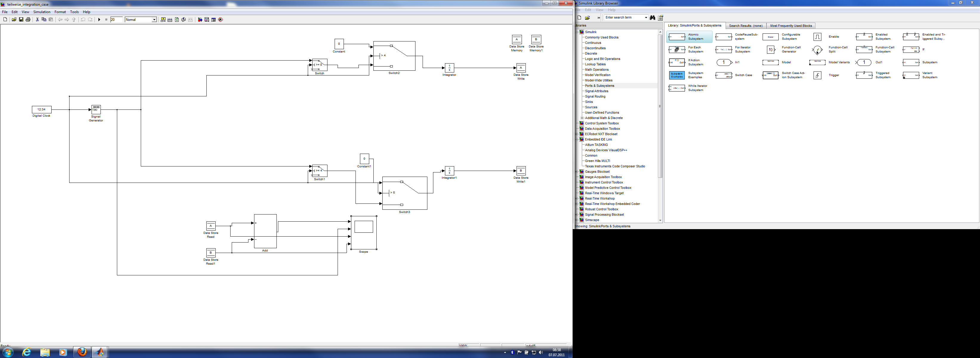Open the Library Browser toolbar icon

click(x=200, y=20)
